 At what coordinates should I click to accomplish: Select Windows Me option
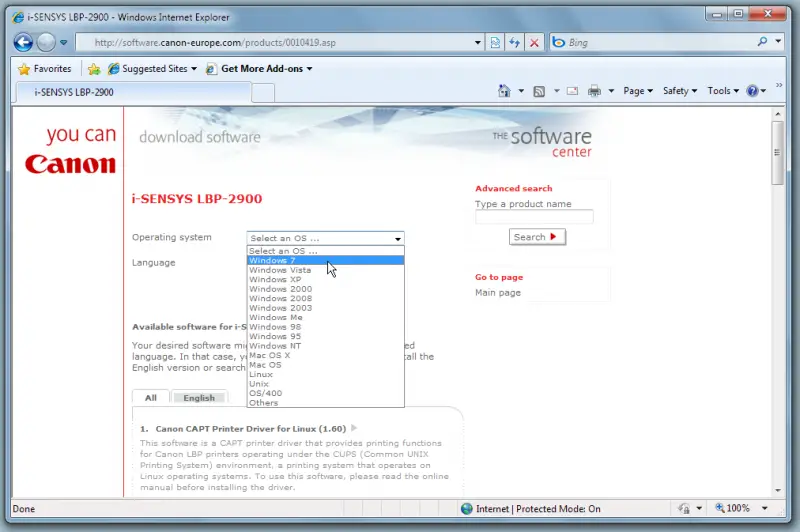326,317
